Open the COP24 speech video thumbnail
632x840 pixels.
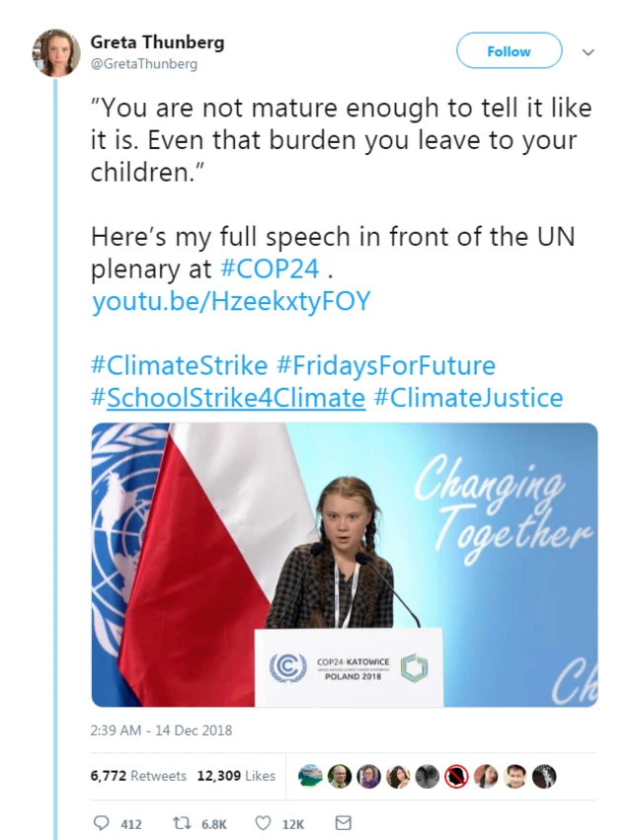point(345,565)
